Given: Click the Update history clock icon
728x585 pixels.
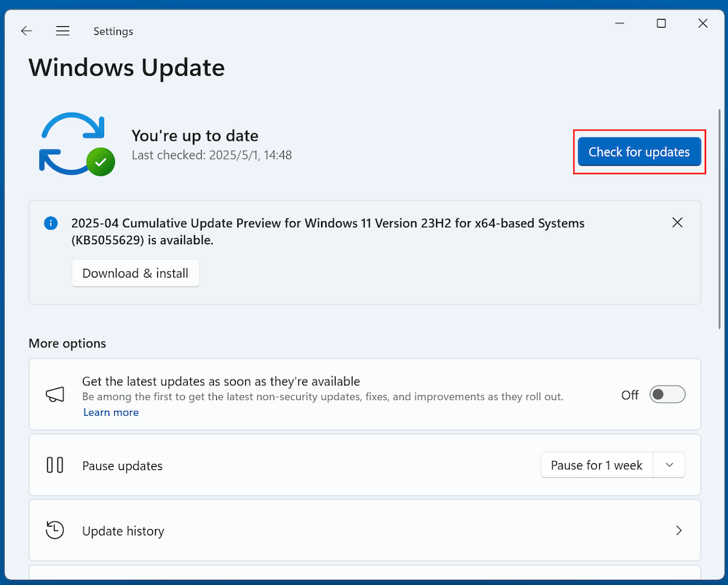Looking at the screenshot, I should 55,530.
